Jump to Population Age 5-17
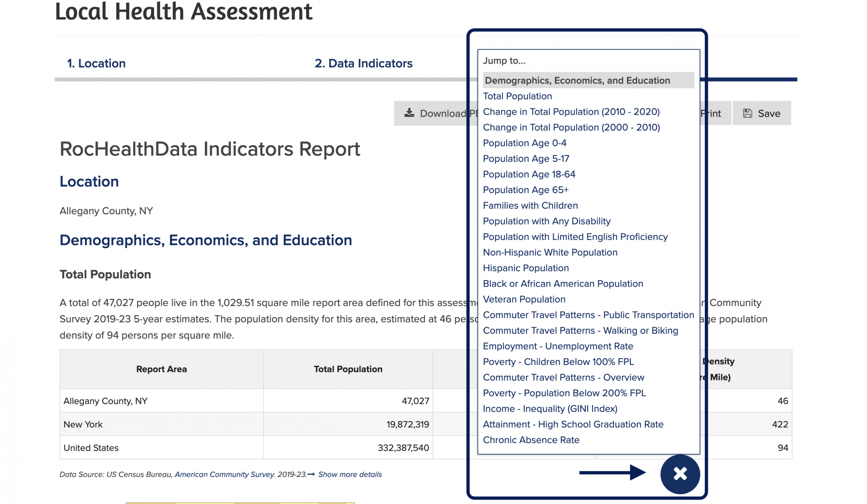 (526, 158)
